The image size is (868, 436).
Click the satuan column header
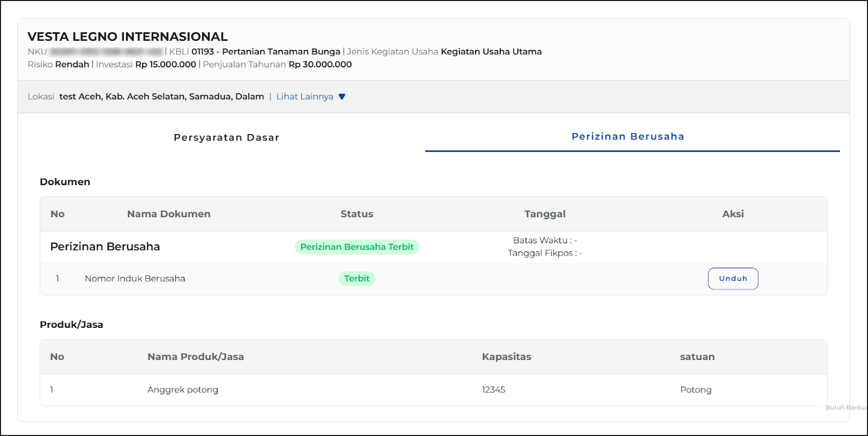pyautogui.click(x=697, y=357)
